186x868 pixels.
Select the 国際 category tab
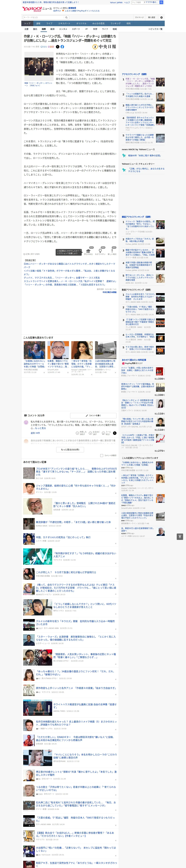click(44, 29)
